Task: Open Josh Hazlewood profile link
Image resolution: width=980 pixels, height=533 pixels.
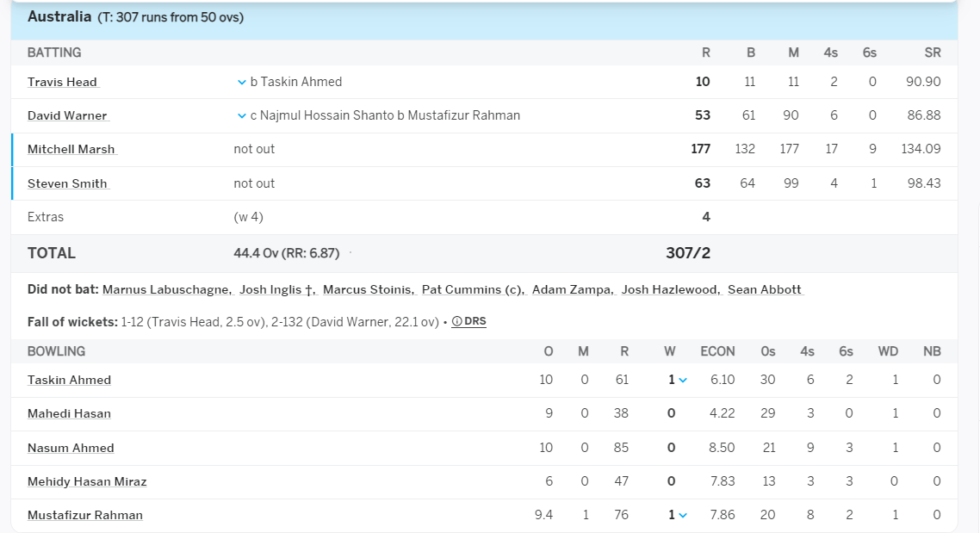Action: pyautogui.click(x=671, y=289)
